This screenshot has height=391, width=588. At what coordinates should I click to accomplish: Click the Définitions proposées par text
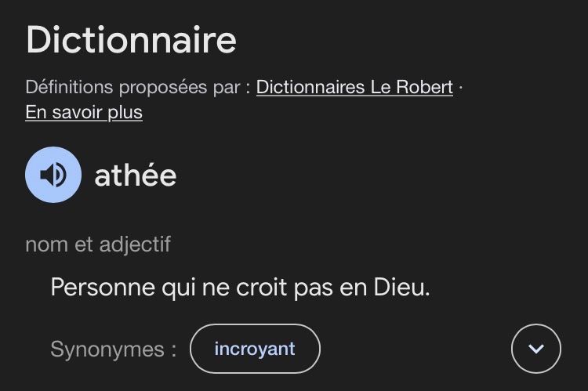[137, 87]
